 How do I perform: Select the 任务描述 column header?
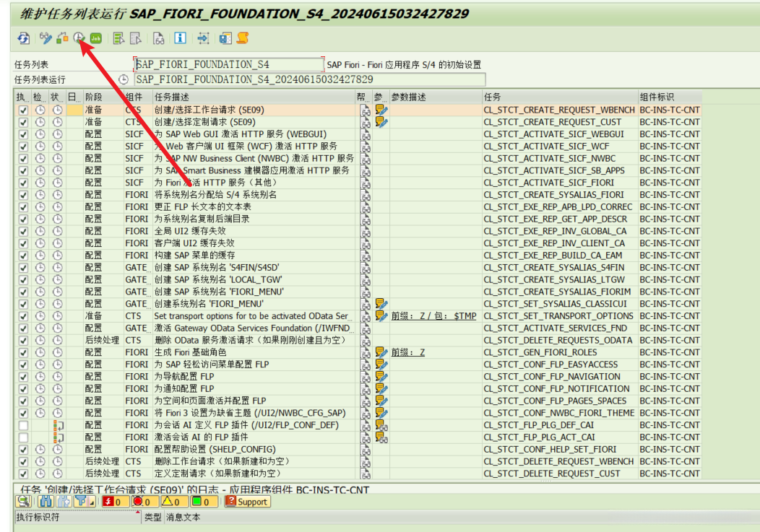(254, 97)
